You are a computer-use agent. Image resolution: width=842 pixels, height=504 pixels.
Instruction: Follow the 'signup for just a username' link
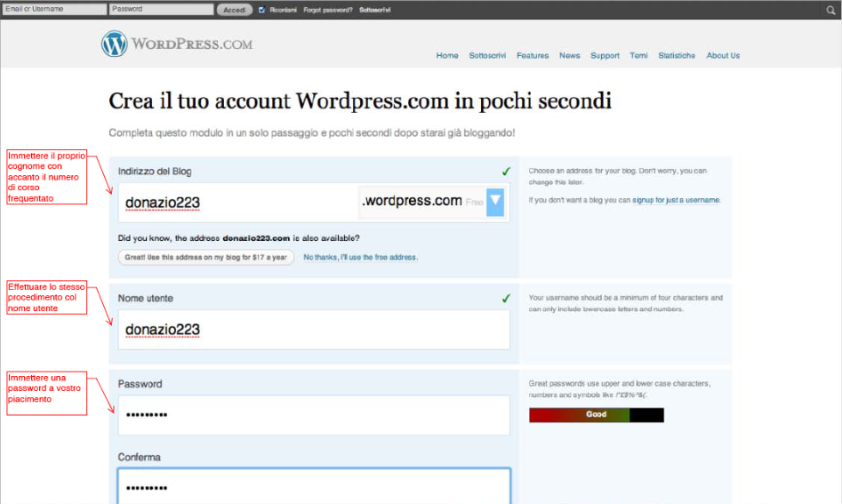pyautogui.click(x=676, y=200)
